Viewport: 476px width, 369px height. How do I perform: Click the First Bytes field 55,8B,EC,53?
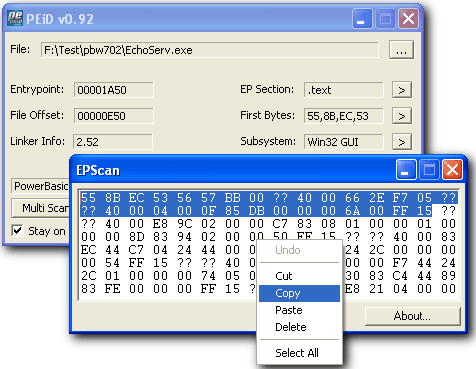344,116
